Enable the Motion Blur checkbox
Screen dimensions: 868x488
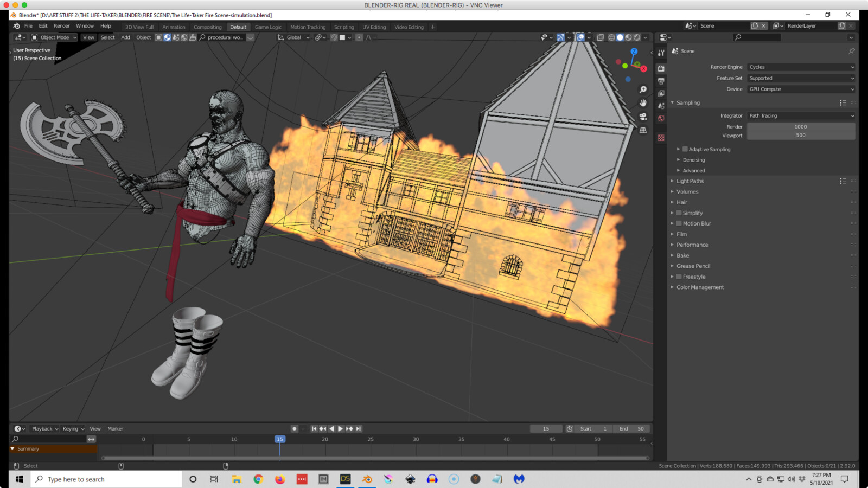click(679, 223)
